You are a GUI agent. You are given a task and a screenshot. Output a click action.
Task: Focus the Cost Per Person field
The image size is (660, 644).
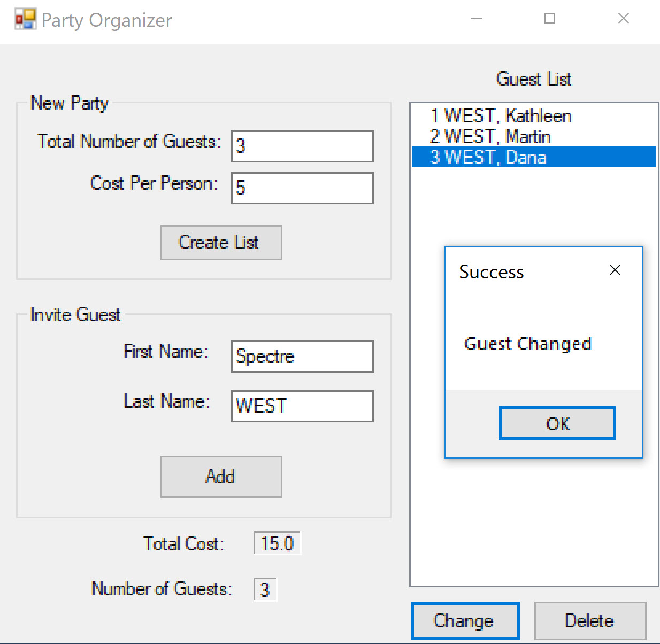(302, 188)
